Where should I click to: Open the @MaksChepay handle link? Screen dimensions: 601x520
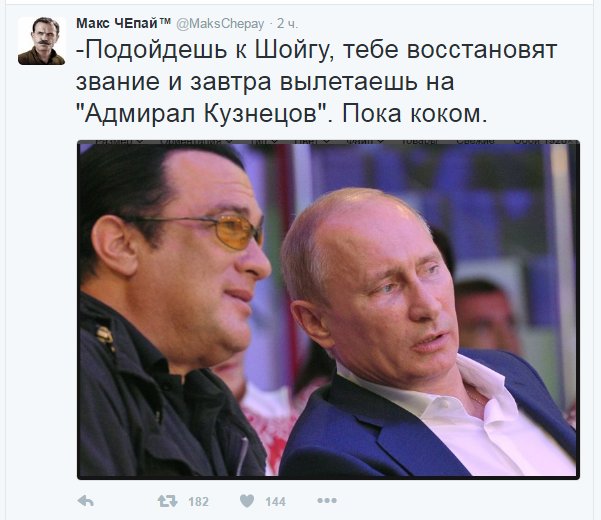[x=220, y=24]
